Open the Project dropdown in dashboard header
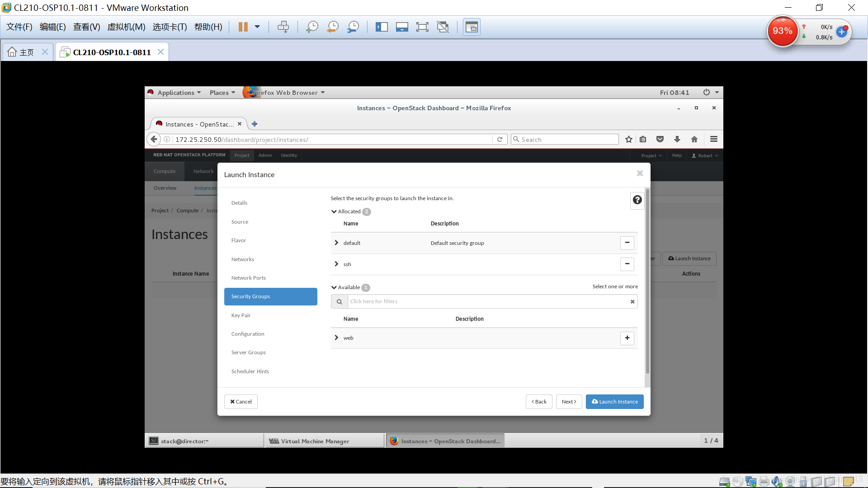Viewport: 868px width, 488px height. 650,155
